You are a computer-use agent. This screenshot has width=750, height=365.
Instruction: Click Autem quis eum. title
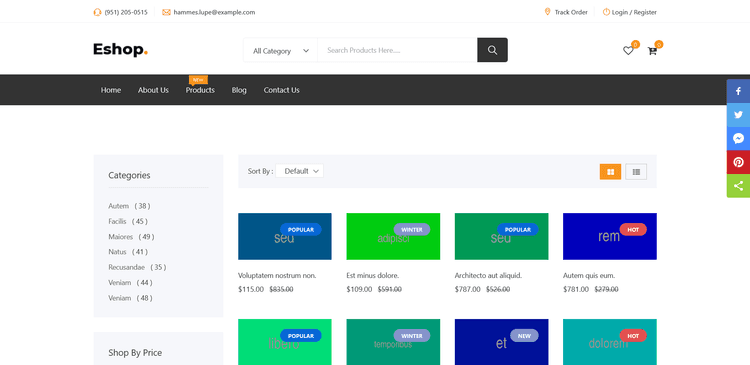click(589, 276)
